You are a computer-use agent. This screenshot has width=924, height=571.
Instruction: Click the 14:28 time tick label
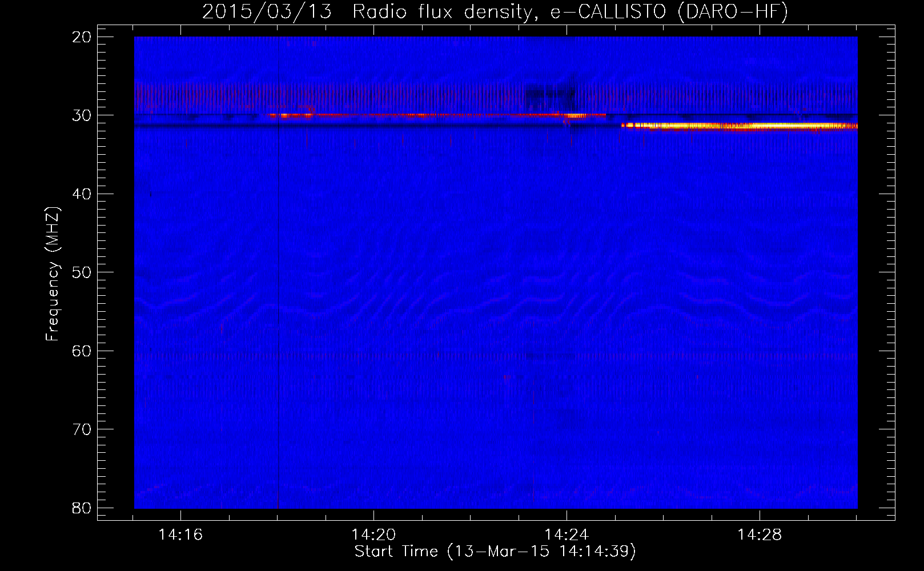point(760,535)
